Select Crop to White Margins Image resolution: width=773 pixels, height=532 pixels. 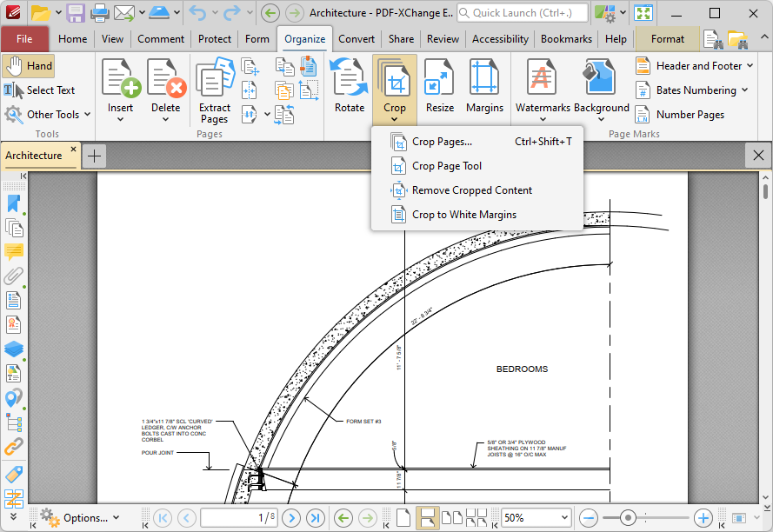(477, 215)
